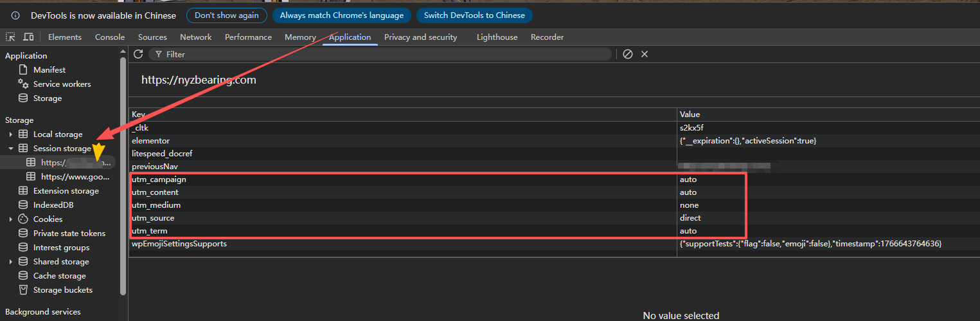Select the utm_medium key row
Screen dimensions: 980x321
point(555,205)
